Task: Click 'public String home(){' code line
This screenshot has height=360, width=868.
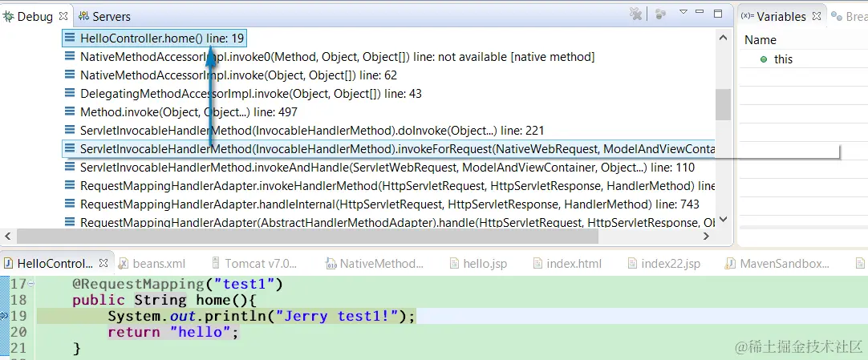Action: coord(165,301)
